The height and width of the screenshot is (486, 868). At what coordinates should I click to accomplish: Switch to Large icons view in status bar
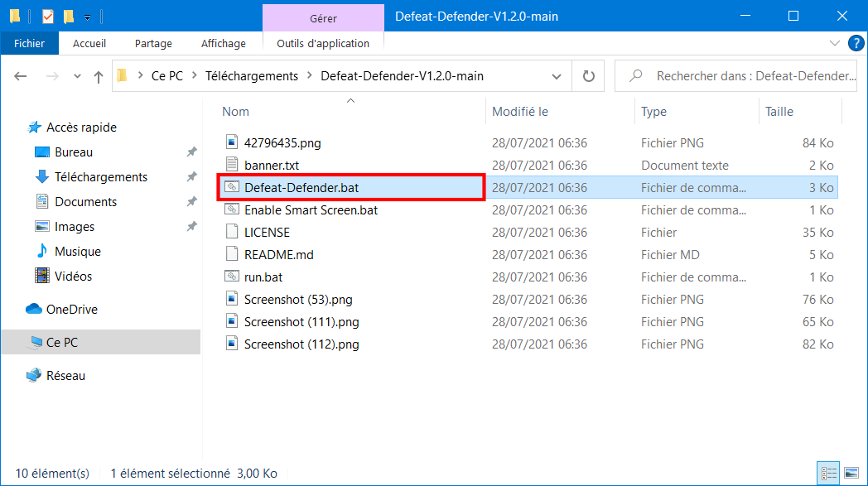[x=851, y=474]
